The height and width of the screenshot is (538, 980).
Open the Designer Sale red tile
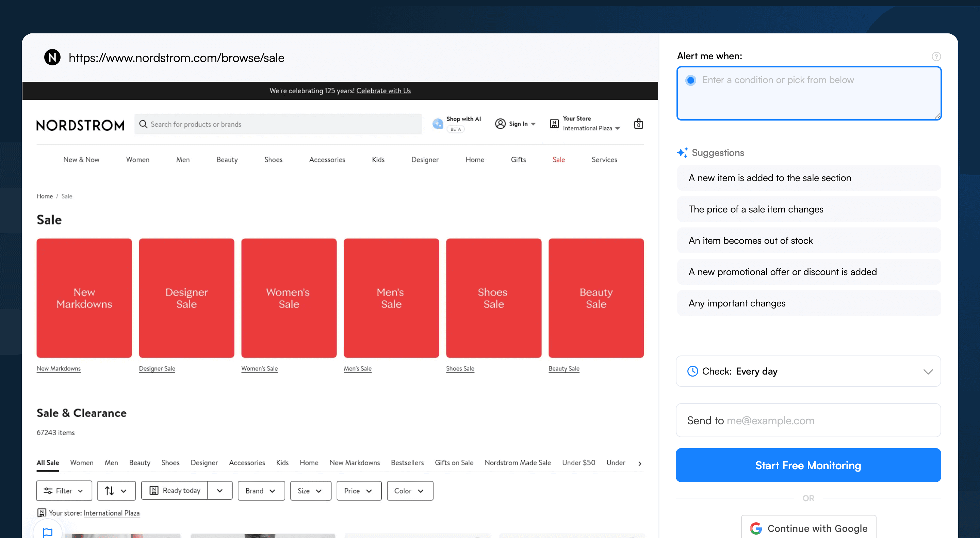click(x=186, y=298)
